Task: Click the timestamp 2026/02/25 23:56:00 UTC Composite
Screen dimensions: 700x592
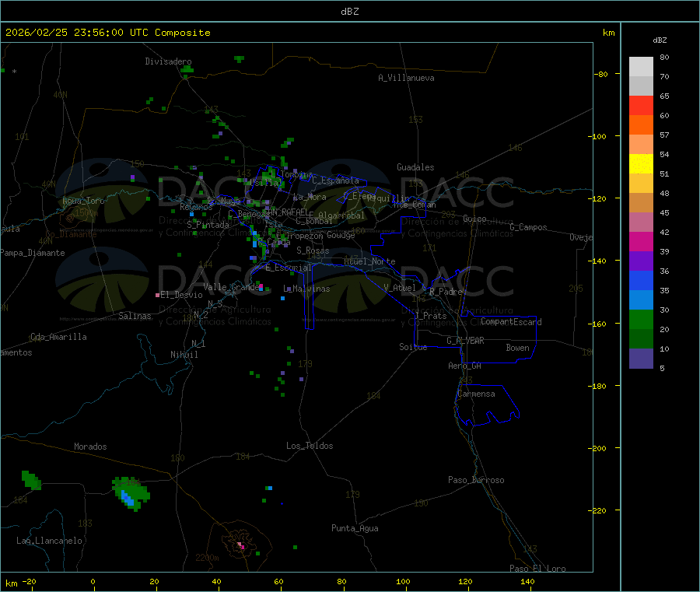Action: coord(107,33)
